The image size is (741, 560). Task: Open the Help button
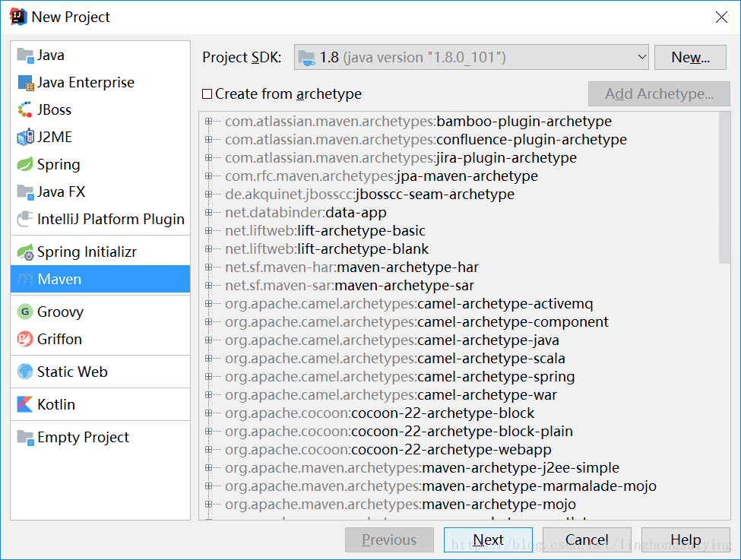point(686,539)
